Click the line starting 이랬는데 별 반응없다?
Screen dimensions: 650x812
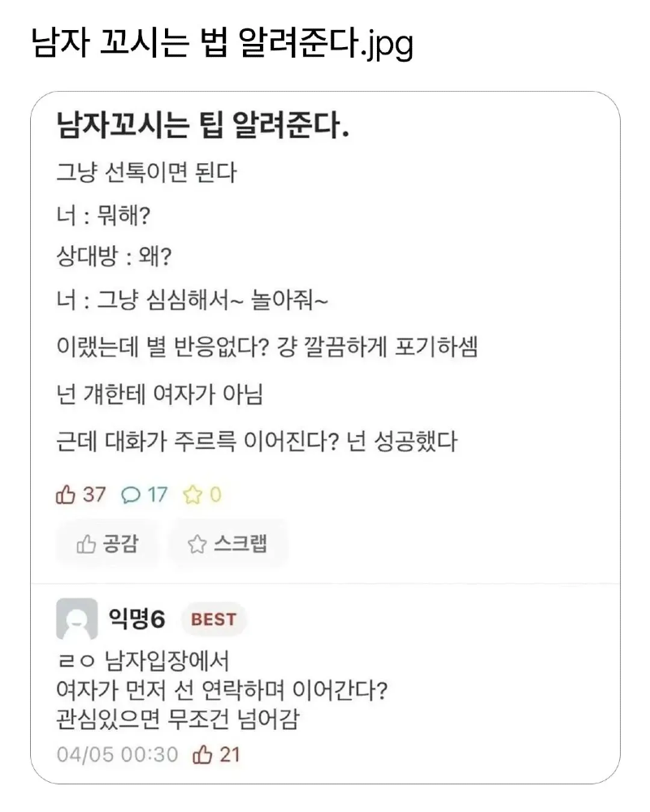(266, 349)
